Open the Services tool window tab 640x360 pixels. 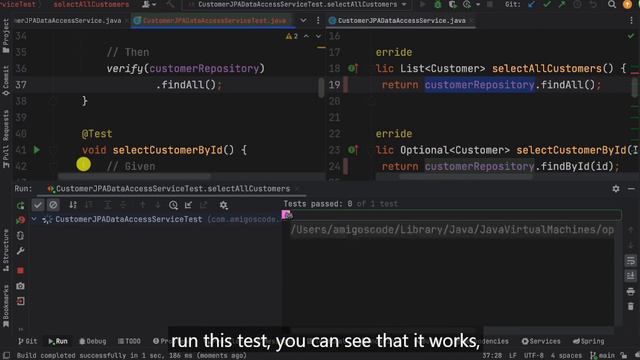tap(541, 341)
